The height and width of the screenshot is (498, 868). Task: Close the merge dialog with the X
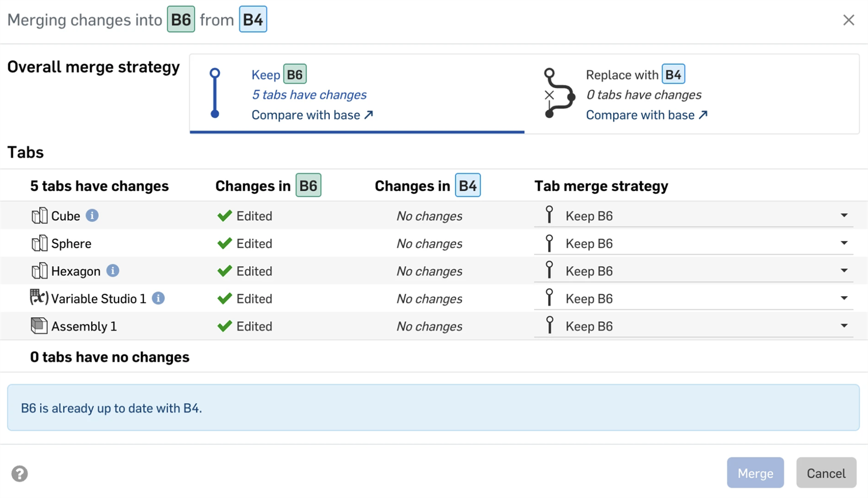tap(849, 20)
